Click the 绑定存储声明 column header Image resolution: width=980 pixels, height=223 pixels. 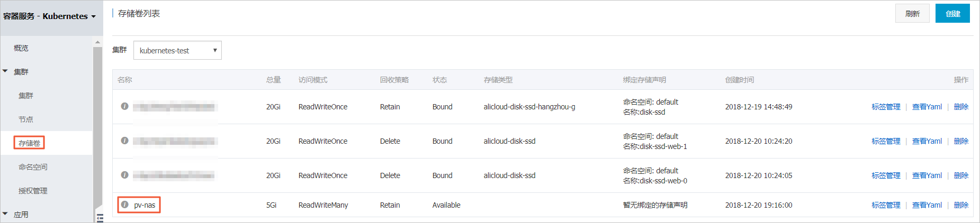644,80
